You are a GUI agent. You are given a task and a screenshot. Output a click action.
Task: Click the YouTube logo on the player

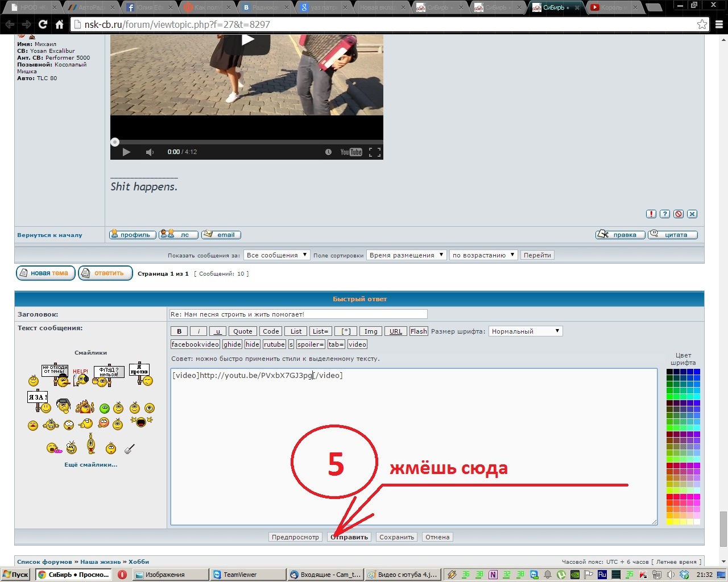(x=351, y=152)
